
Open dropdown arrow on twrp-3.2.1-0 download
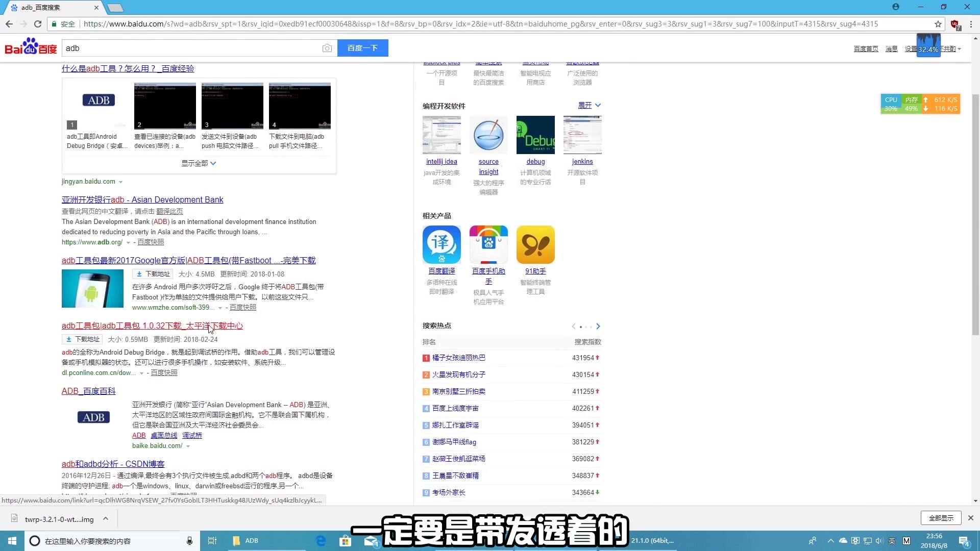106,518
